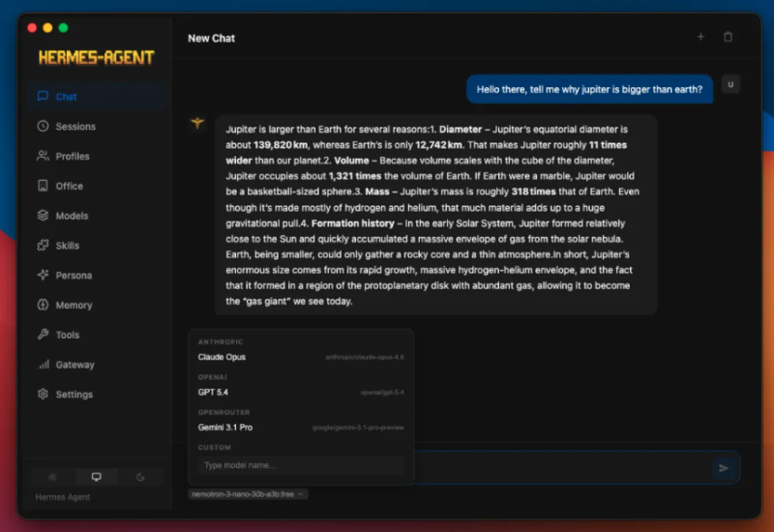Click the Settings gear icon
The image size is (774, 532).
(43, 394)
